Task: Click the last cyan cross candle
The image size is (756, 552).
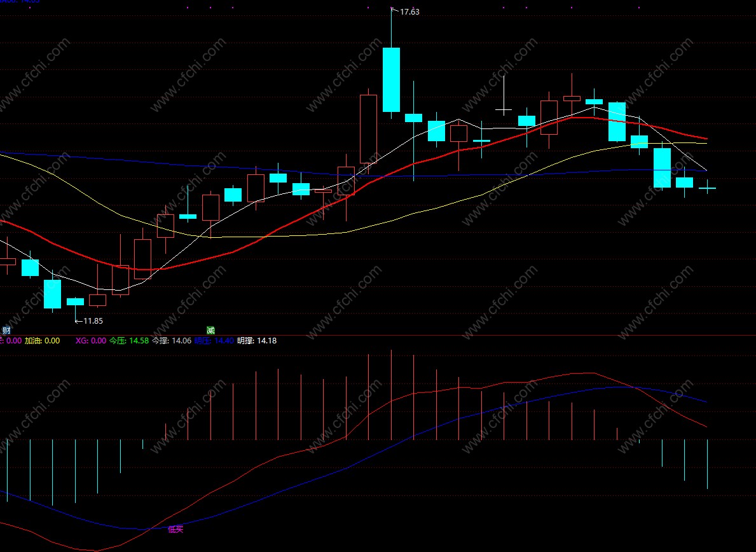Action: (x=707, y=187)
